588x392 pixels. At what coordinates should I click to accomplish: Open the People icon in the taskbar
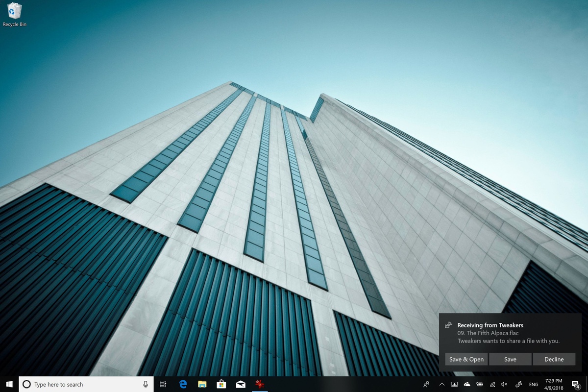point(427,385)
